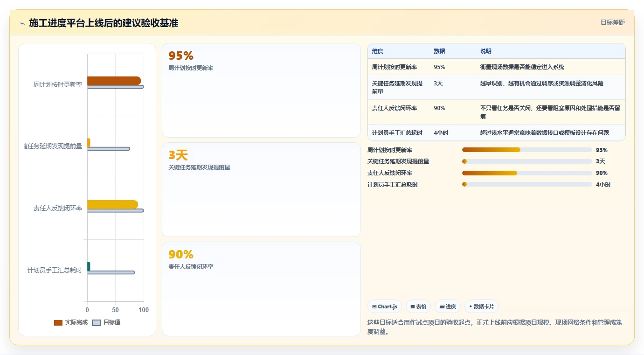
Task: Click the Chart.js tag chip
Action: pos(385,306)
